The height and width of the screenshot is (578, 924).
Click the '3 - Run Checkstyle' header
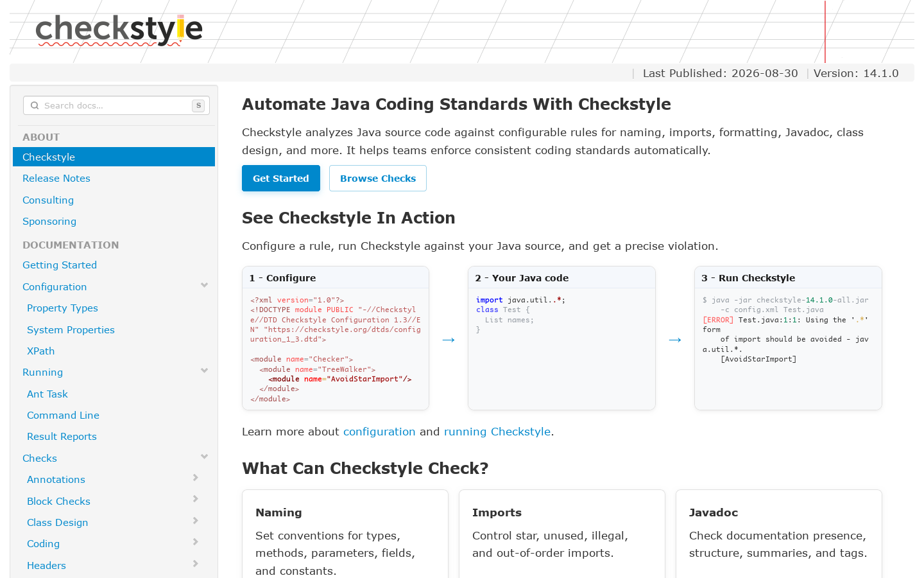coord(788,278)
